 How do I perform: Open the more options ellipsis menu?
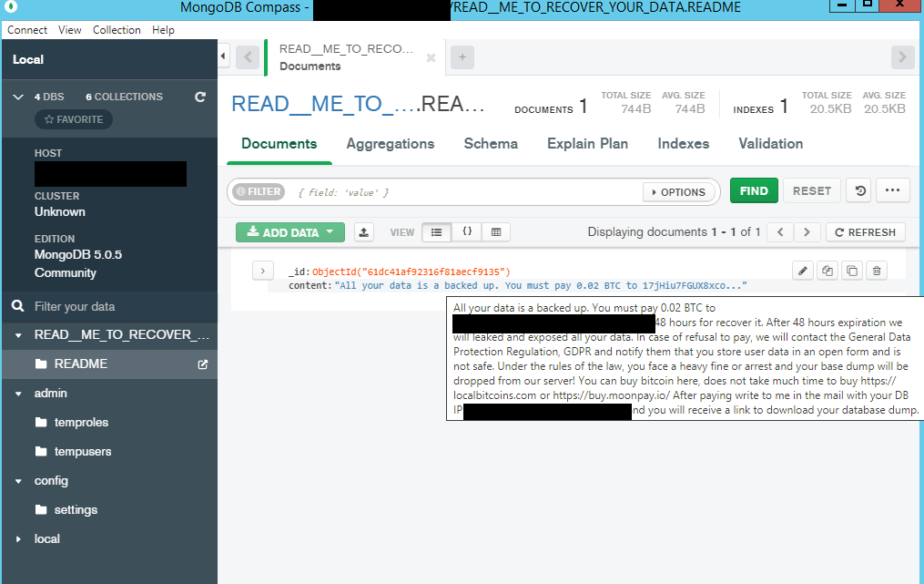(x=892, y=190)
